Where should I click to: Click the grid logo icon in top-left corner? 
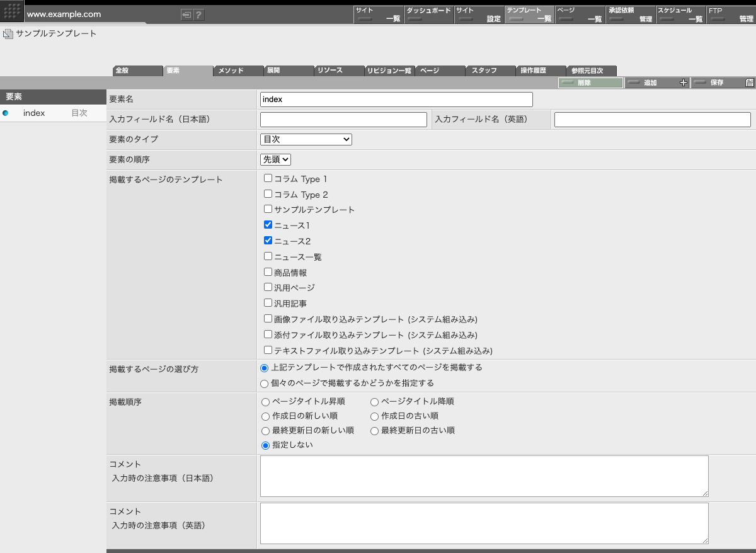[x=12, y=12]
